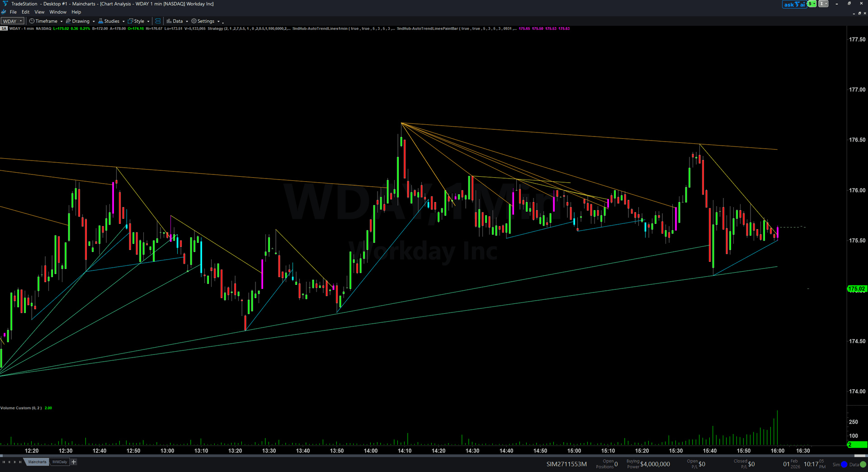This screenshot has height=472, width=868.
Task: Switch to the IWMDaily workspace tab
Action: pos(60,462)
